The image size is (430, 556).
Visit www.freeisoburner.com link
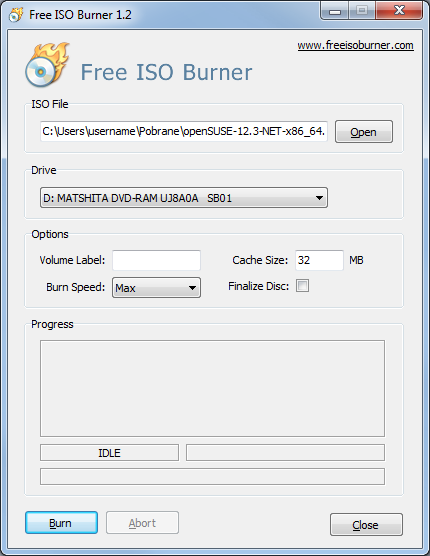(x=355, y=45)
